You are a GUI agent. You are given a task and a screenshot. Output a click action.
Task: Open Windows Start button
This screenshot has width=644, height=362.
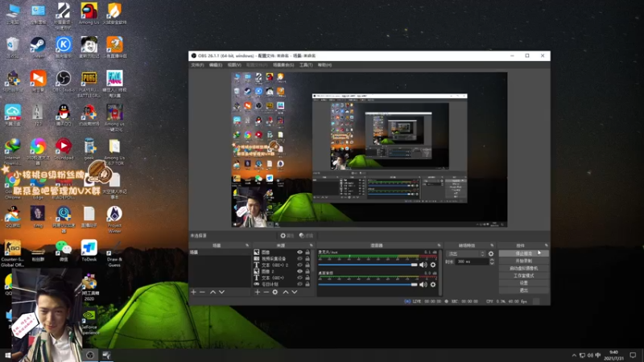point(7,355)
